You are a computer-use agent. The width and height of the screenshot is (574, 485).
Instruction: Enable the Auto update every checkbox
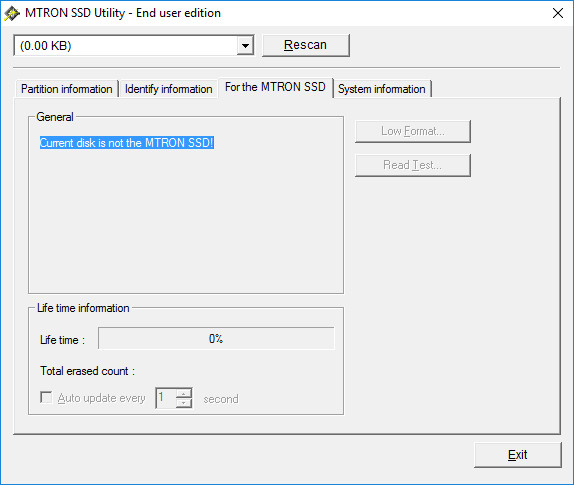point(46,398)
